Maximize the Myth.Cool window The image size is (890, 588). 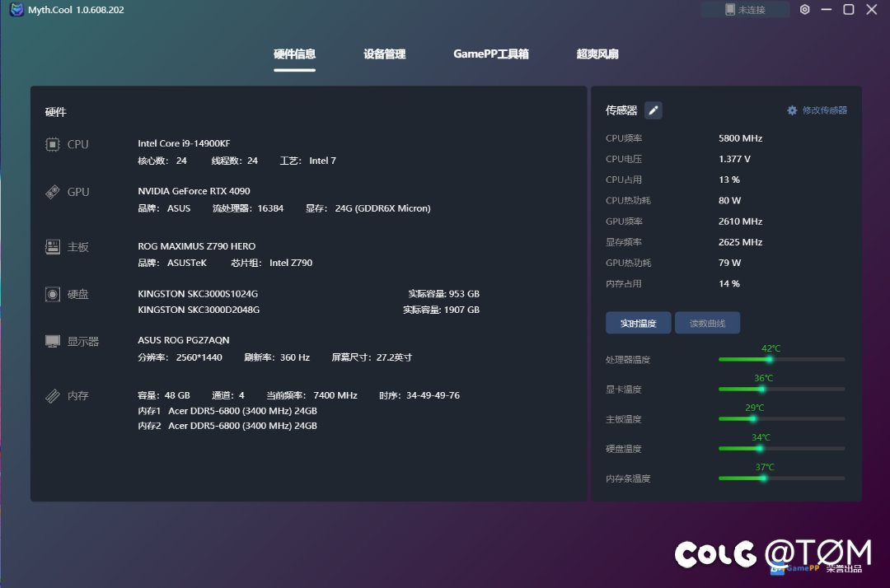pos(849,10)
